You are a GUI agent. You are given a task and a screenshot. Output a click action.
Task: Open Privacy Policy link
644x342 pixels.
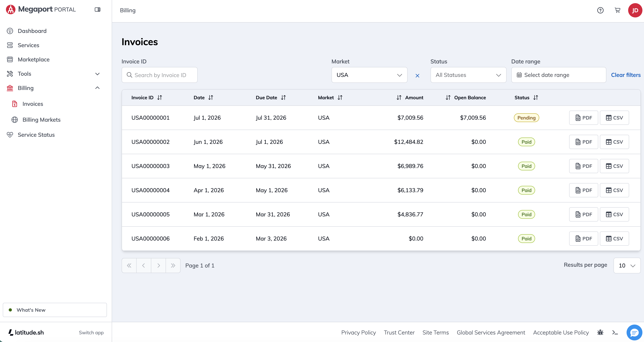[x=358, y=332]
